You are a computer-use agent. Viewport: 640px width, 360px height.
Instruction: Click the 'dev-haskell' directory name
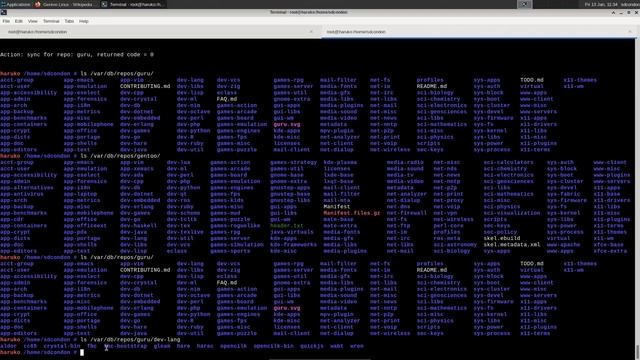[x=138, y=226]
